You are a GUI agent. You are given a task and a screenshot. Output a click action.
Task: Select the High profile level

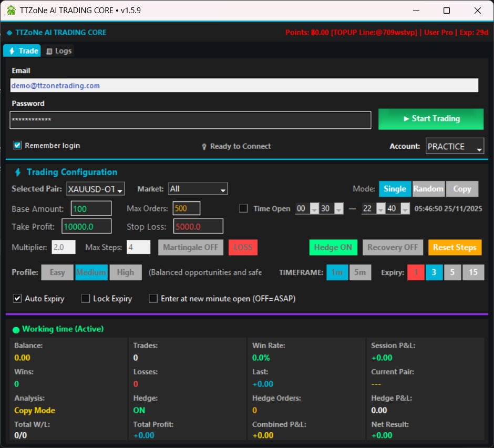point(126,272)
